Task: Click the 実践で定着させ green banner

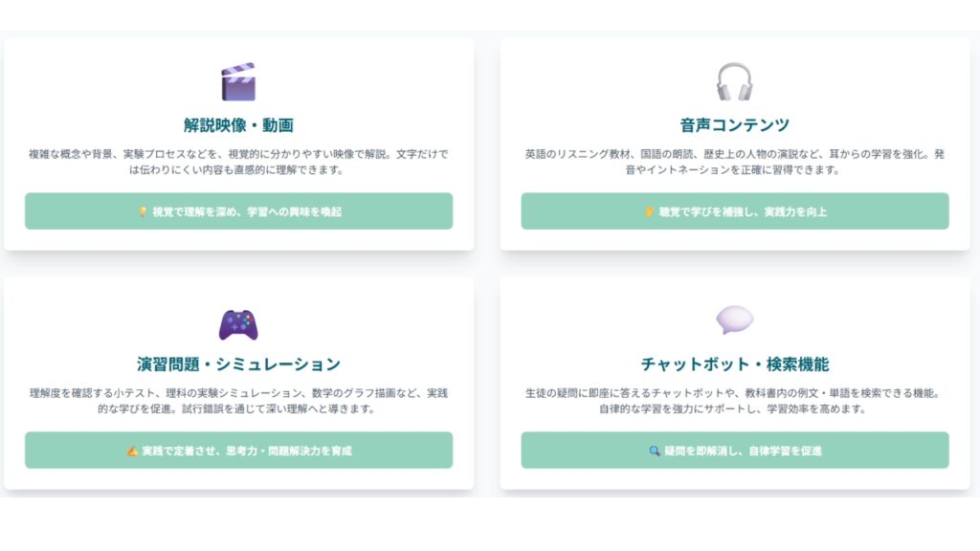Action: click(238, 450)
